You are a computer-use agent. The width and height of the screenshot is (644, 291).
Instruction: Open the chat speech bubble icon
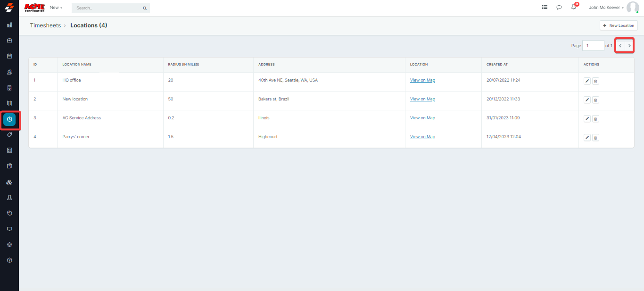tap(559, 8)
